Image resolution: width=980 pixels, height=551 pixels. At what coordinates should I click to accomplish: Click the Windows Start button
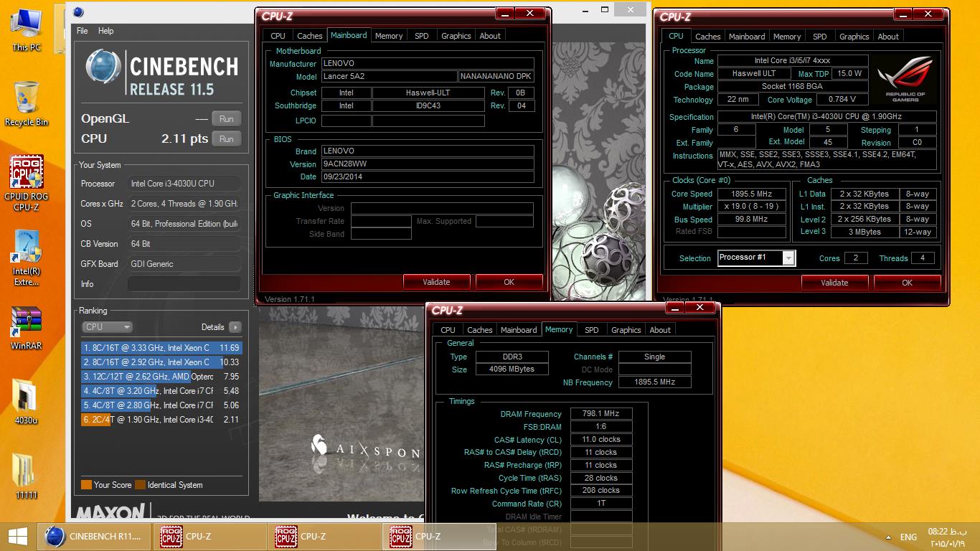click(18, 537)
